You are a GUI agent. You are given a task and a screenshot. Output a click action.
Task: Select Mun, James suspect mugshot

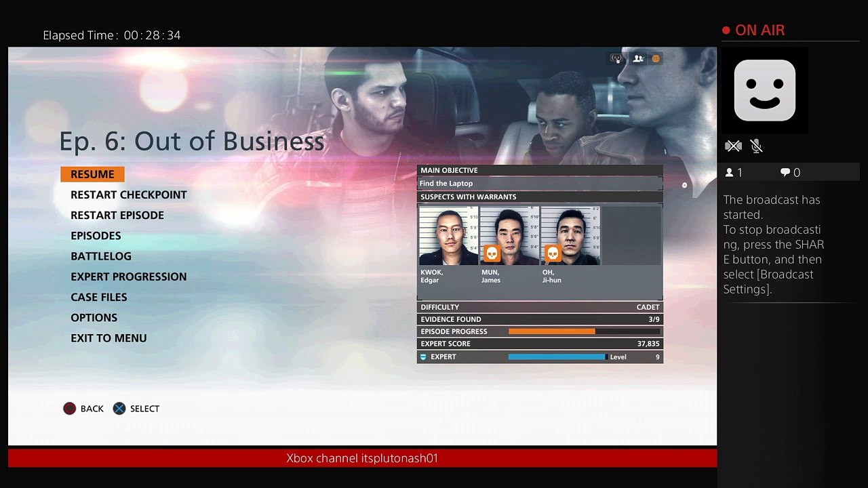click(509, 236)
